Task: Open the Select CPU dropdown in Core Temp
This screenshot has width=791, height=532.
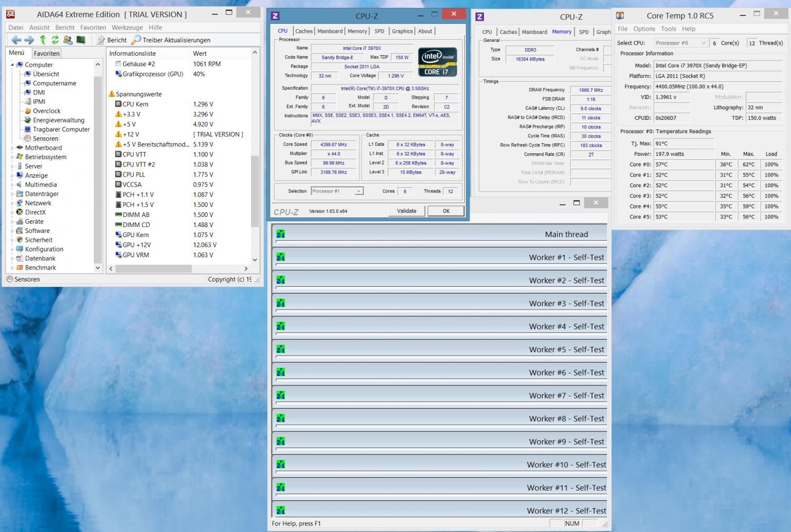Action: (x=681, y=43)
